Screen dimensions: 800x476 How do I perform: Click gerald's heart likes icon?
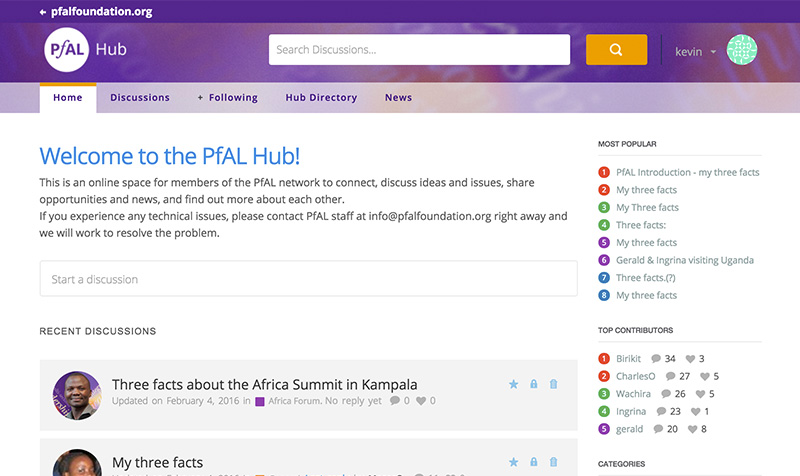click(x=692, y=429)
